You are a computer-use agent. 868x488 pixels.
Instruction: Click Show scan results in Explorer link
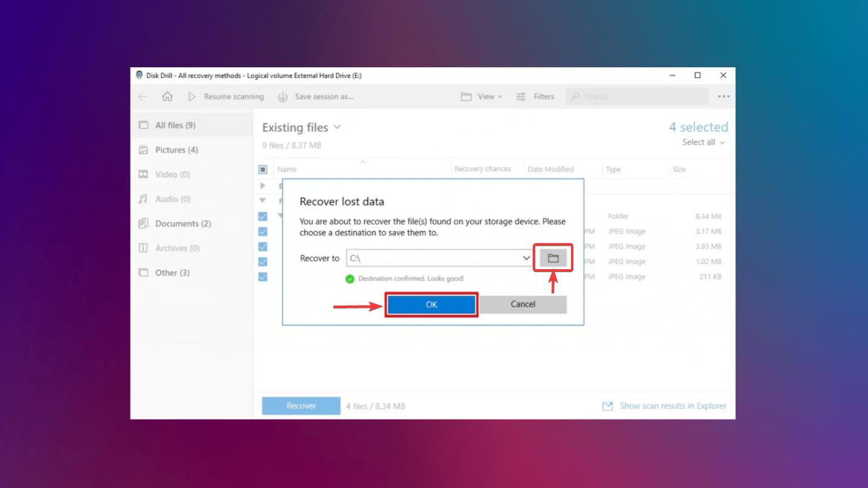pos(664,406)
